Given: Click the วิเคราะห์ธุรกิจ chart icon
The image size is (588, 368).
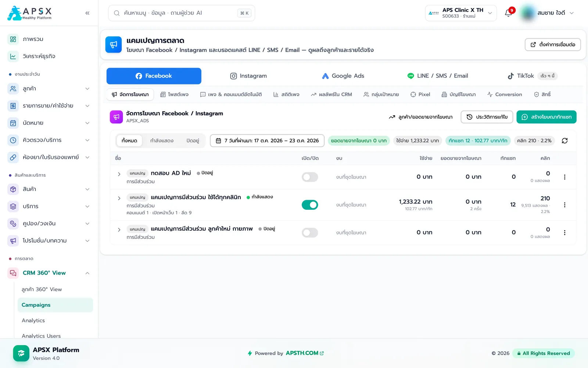Looking at the screenshot, I should point(13,56).
